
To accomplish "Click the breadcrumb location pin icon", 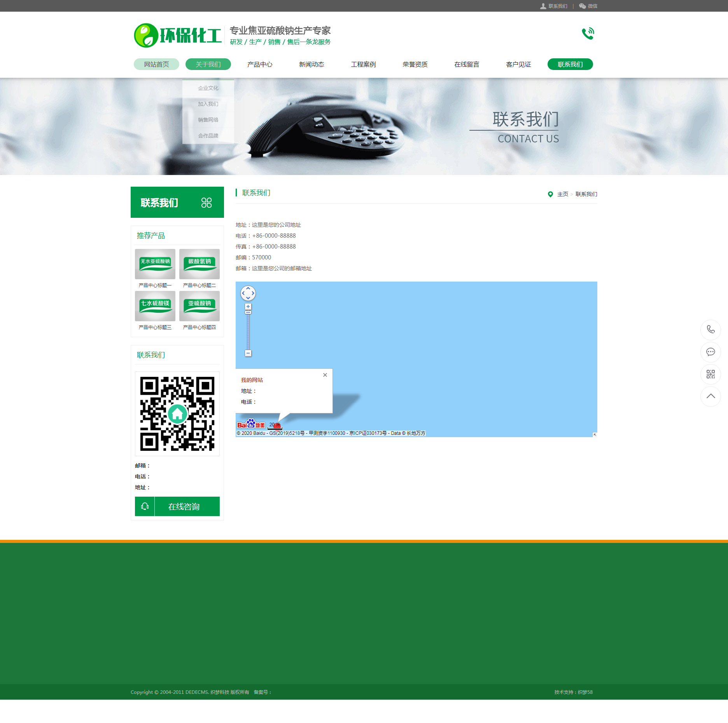I will 550,194.
